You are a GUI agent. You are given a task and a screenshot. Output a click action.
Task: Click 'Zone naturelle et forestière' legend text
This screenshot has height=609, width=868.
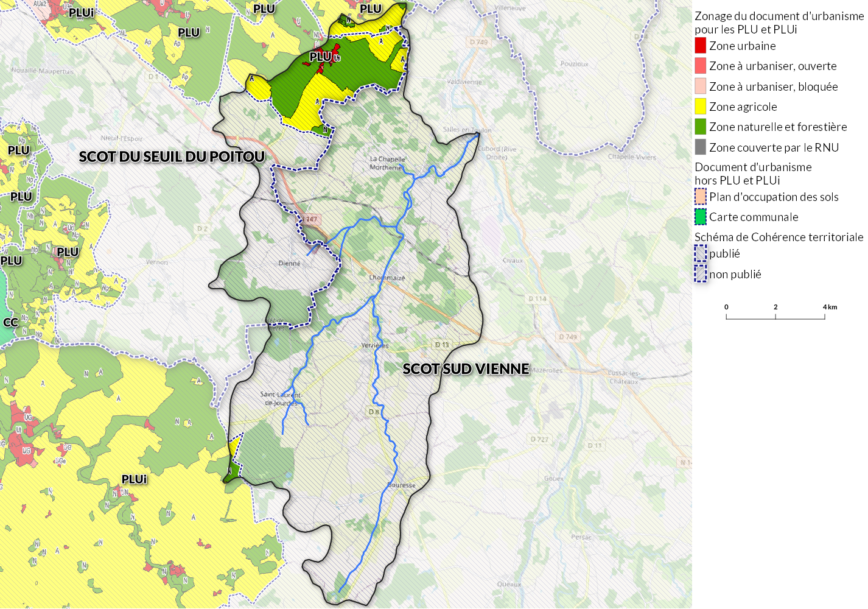tap(778, 127)
